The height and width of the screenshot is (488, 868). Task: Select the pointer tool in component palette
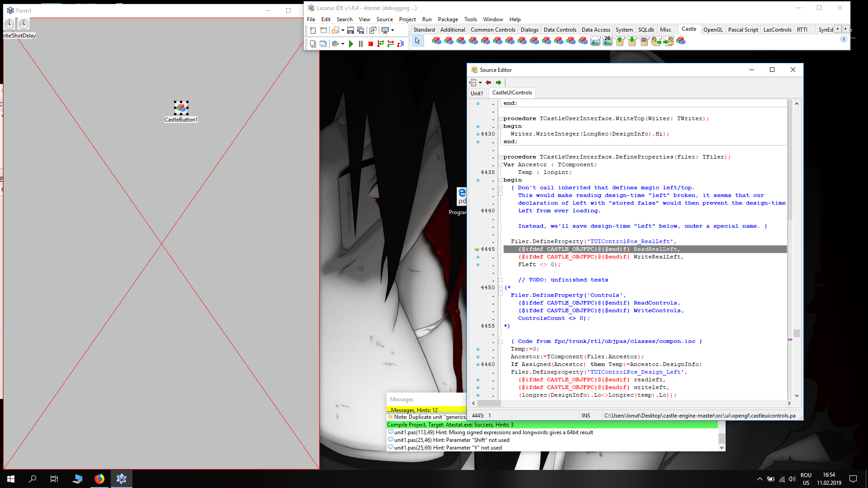tap(417, 41)
